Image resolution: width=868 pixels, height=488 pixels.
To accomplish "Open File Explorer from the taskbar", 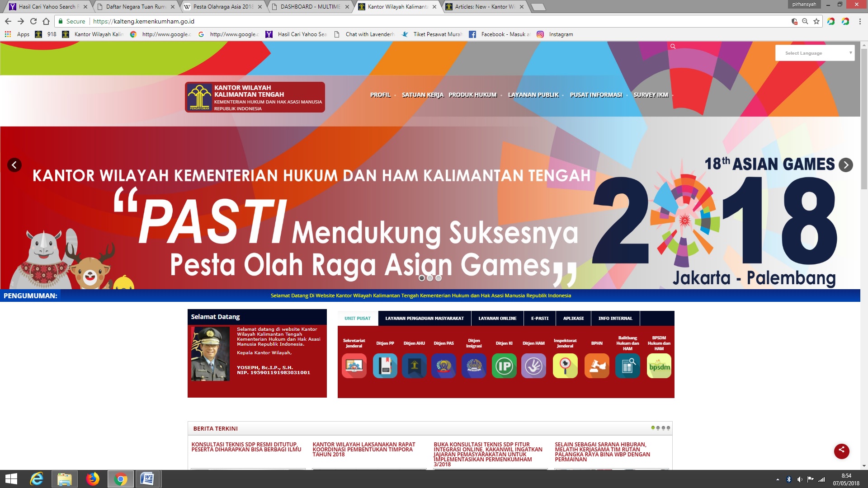I will pyautogui.click(x=65, y=479).
